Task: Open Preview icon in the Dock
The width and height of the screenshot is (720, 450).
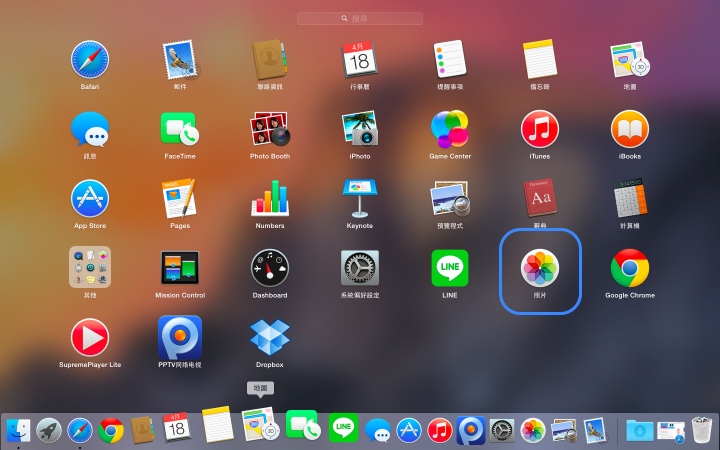Action: click(x=564, y=431)
